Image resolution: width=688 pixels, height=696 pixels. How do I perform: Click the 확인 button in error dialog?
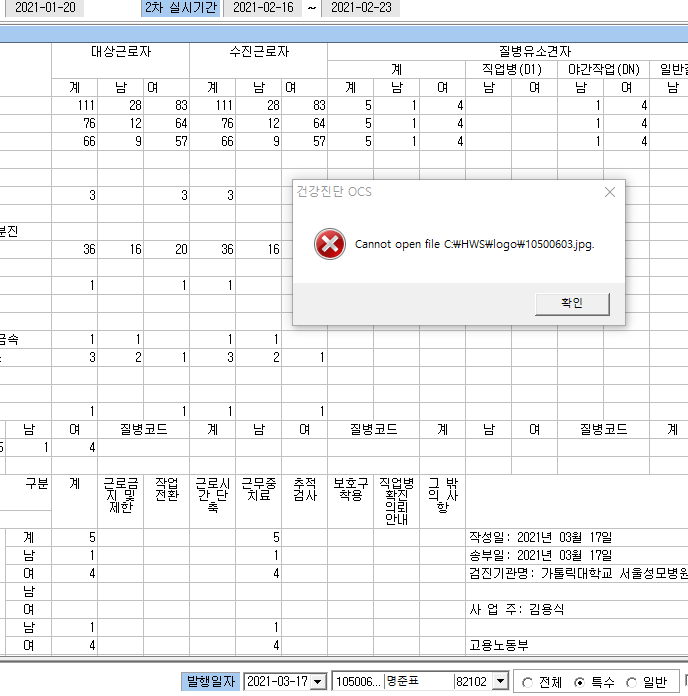click(x=572, y=304)
